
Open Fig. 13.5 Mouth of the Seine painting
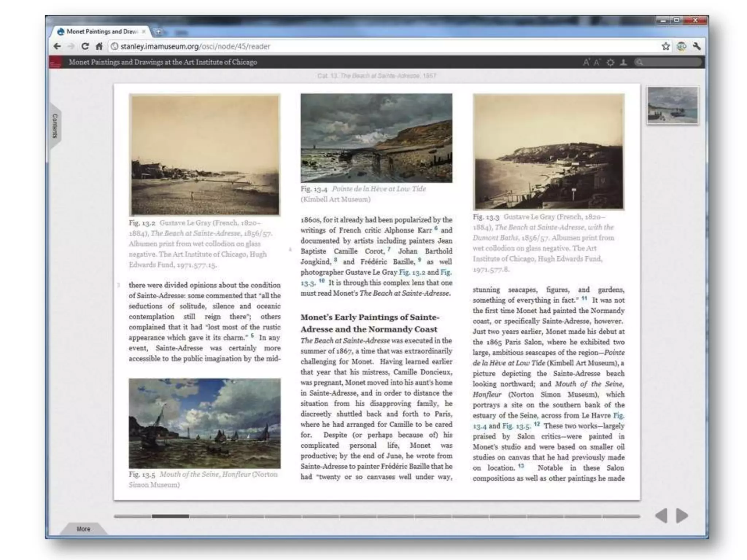(205, 423)
